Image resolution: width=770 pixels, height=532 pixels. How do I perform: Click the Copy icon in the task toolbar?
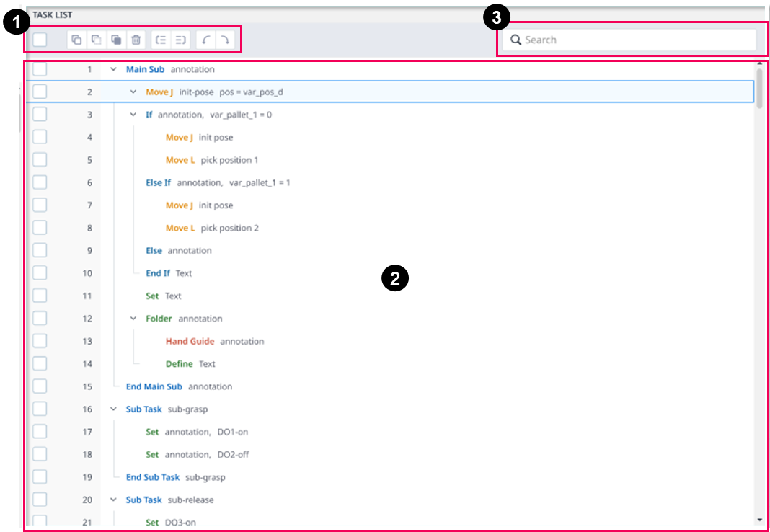(x=76, y=40)
